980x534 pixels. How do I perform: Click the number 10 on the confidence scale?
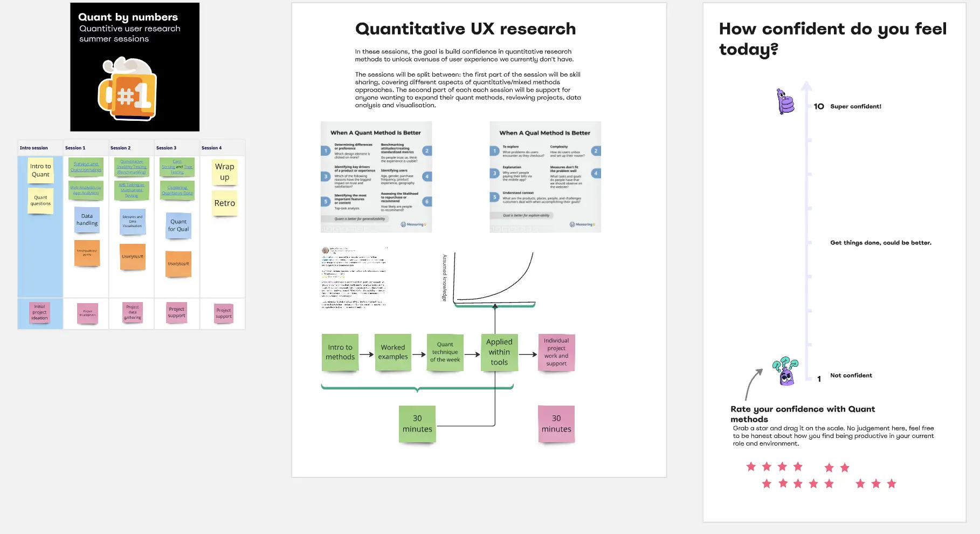coord(819,107)
